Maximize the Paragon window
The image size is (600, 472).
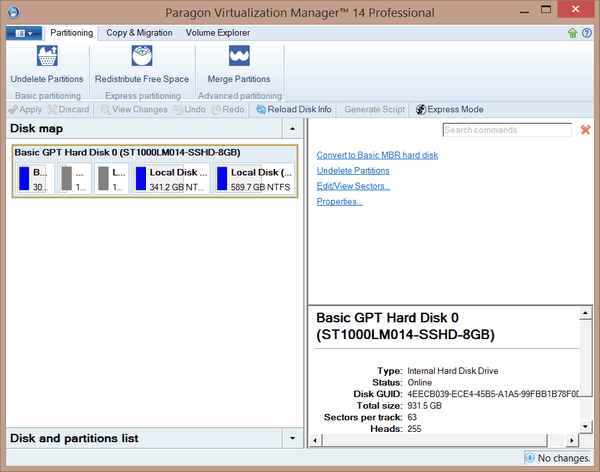(x=546, y=10)
